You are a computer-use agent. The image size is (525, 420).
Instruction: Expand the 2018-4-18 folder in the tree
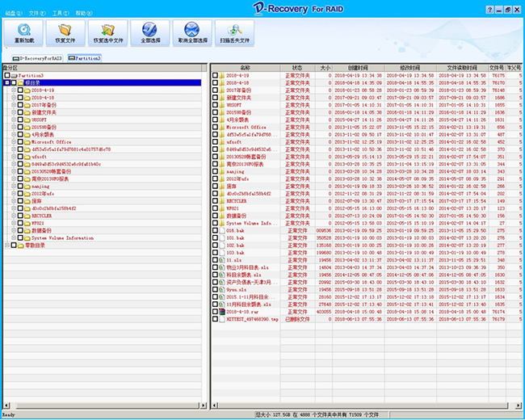[14, 98]
